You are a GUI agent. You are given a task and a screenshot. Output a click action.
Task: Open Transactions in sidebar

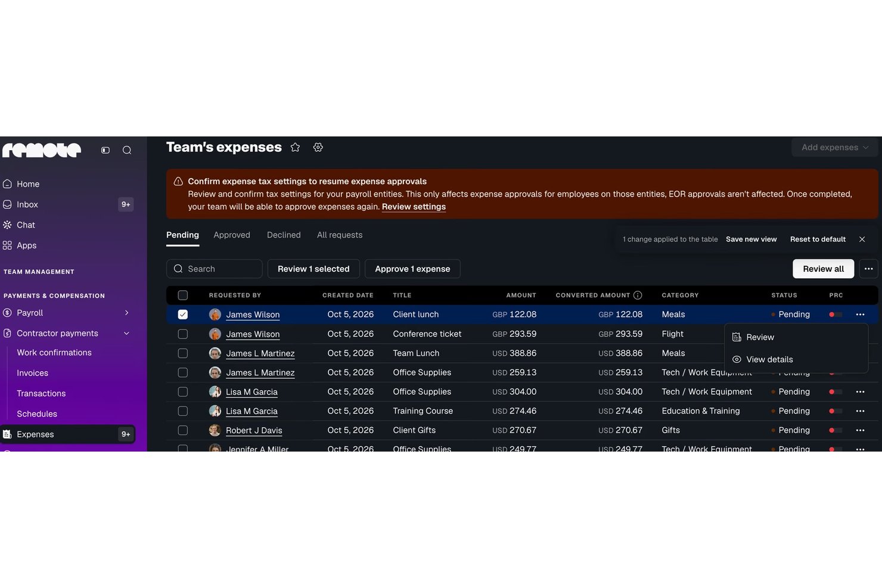[x=41, y=393]
